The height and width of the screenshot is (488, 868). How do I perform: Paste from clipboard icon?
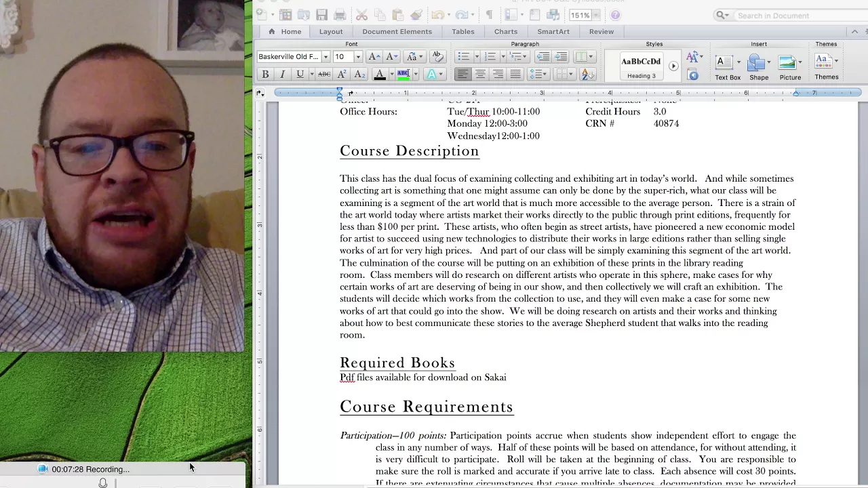point(397,15)
